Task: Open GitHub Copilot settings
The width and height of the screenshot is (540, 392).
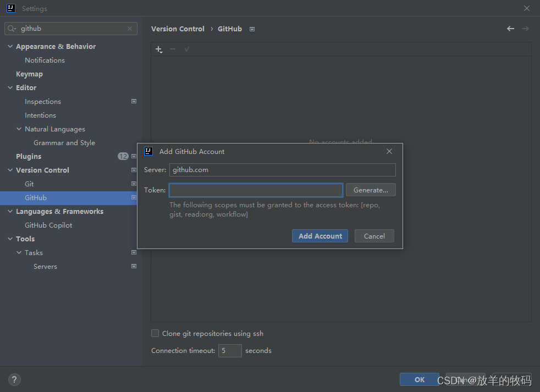Action: 48,225
